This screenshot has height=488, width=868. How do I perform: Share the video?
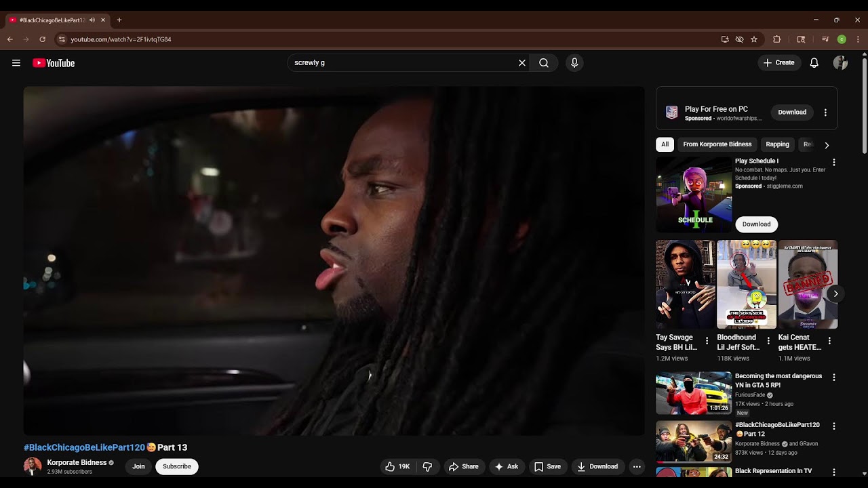pyautogui.click(x=464, y=466)
